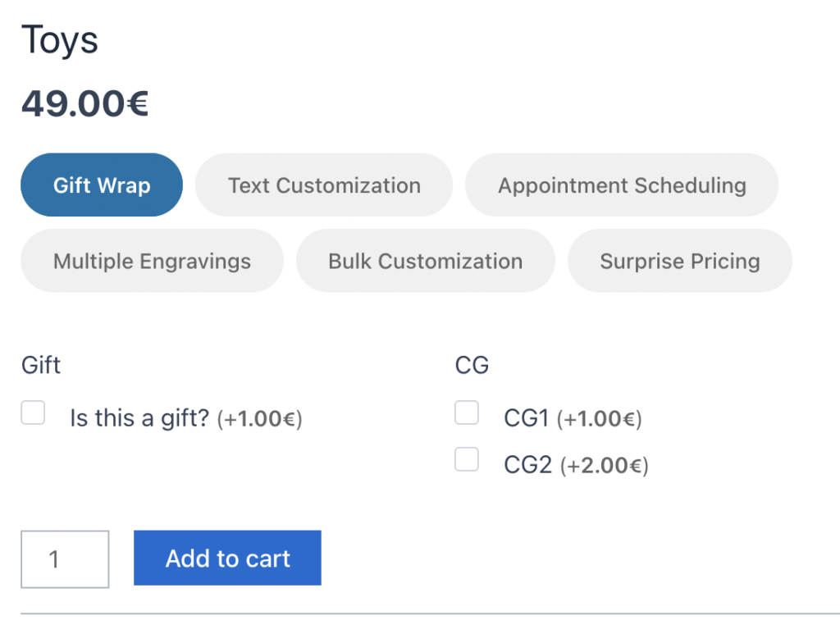Click the 'Is this a gift?' label
The height and width of the screenshot is (629, 840).
pyautogui.click(x=140, y=419)
